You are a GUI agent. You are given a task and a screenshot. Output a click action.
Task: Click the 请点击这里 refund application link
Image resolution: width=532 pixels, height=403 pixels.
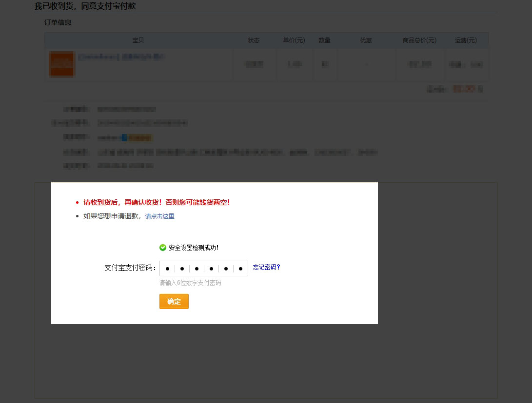point(159,216)
